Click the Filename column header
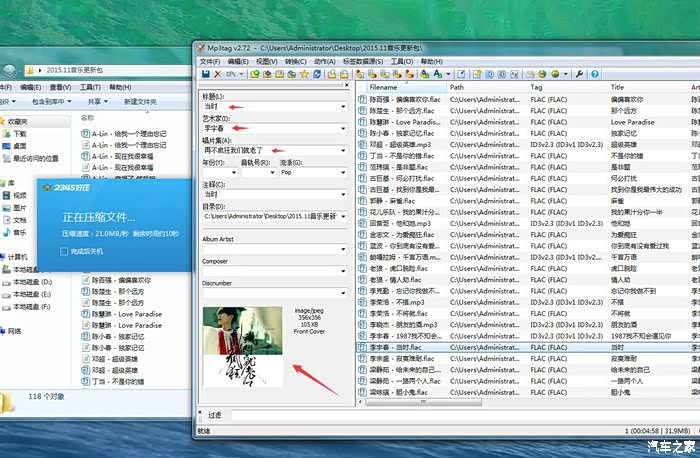The height and width of the screenshot is (458, 700). click(383, 88)
